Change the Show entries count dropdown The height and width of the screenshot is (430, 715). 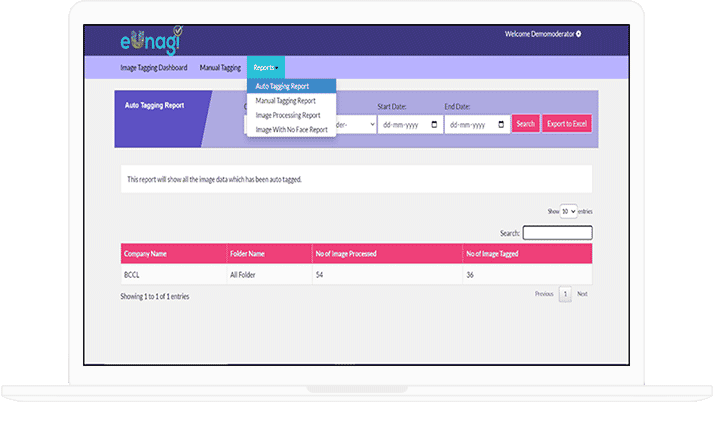pos(568,212)
